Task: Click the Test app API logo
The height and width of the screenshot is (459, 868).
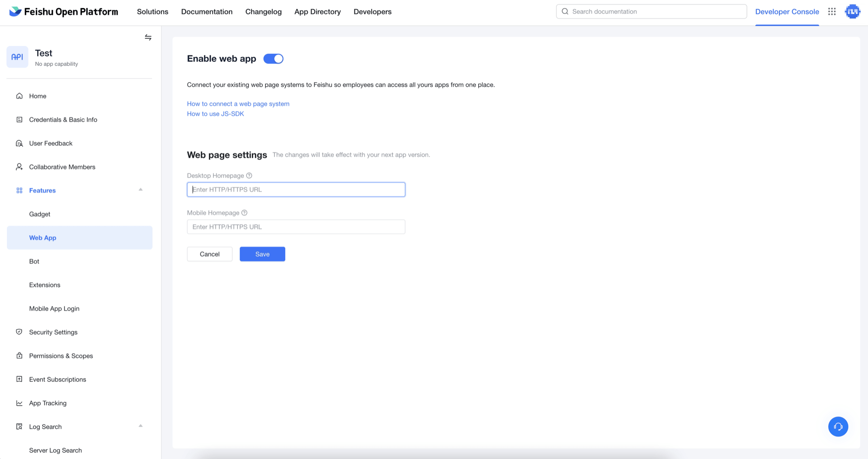Action: [x=17, y=57]
